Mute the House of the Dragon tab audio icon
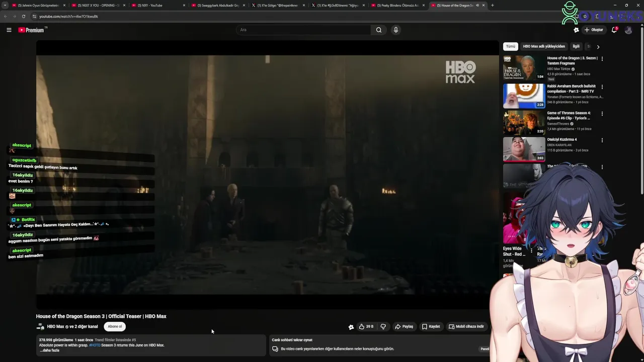 click(x=477, y=6)
